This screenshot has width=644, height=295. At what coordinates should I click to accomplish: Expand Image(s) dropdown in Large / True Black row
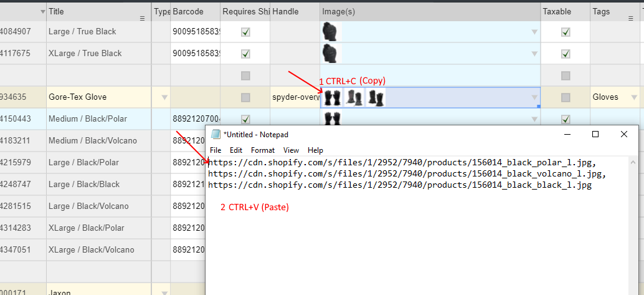(534, 32)
